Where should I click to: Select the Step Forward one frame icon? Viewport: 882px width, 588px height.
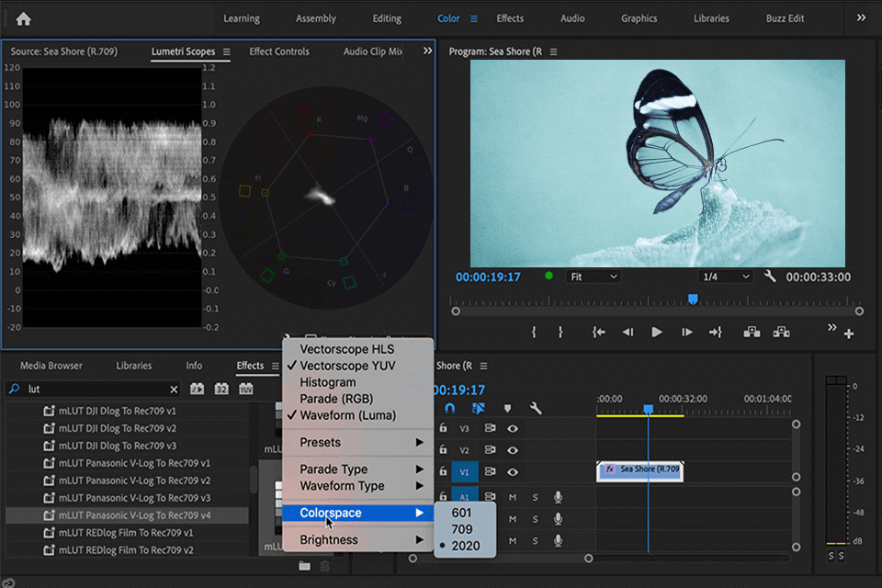tap(686, 334)
